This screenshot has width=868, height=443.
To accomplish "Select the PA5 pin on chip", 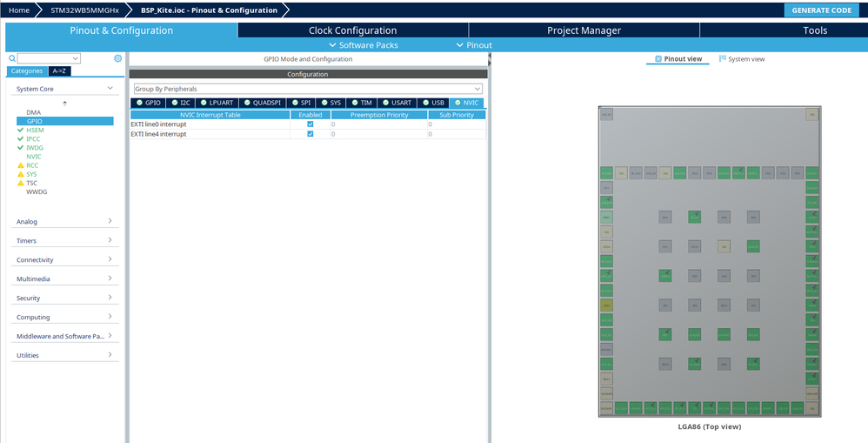I will (709, 173).
